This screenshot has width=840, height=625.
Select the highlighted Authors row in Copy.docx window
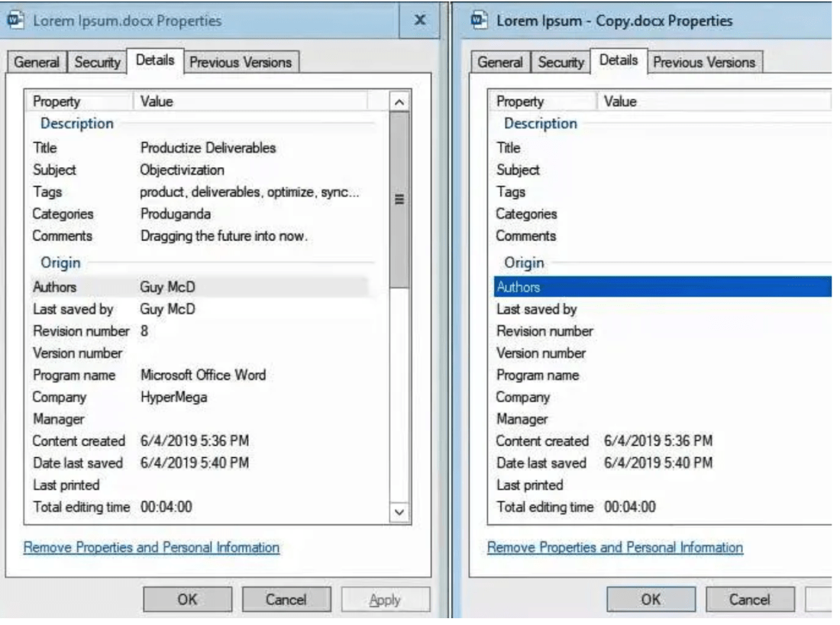click(663, 287)
